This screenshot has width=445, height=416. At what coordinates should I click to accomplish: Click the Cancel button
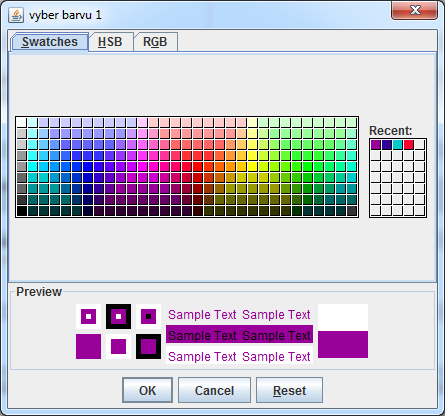tap(214, 390)
